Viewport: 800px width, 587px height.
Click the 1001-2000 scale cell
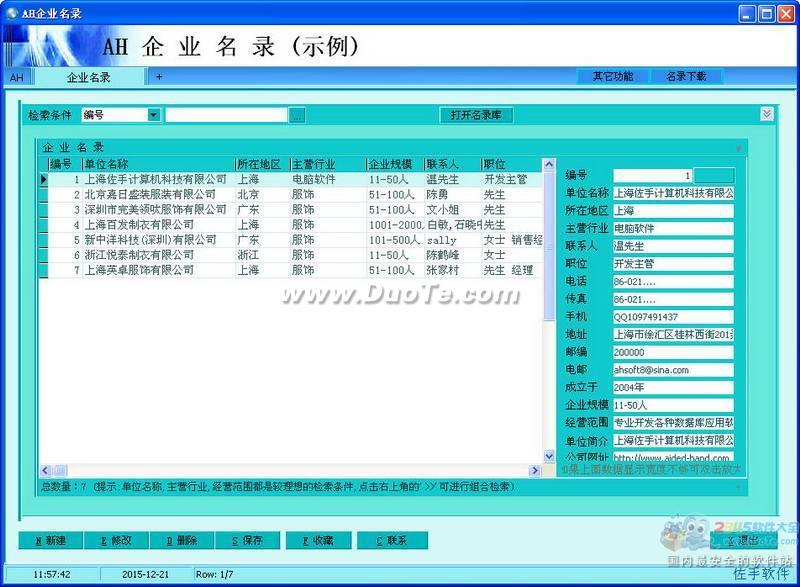(395, 225)
